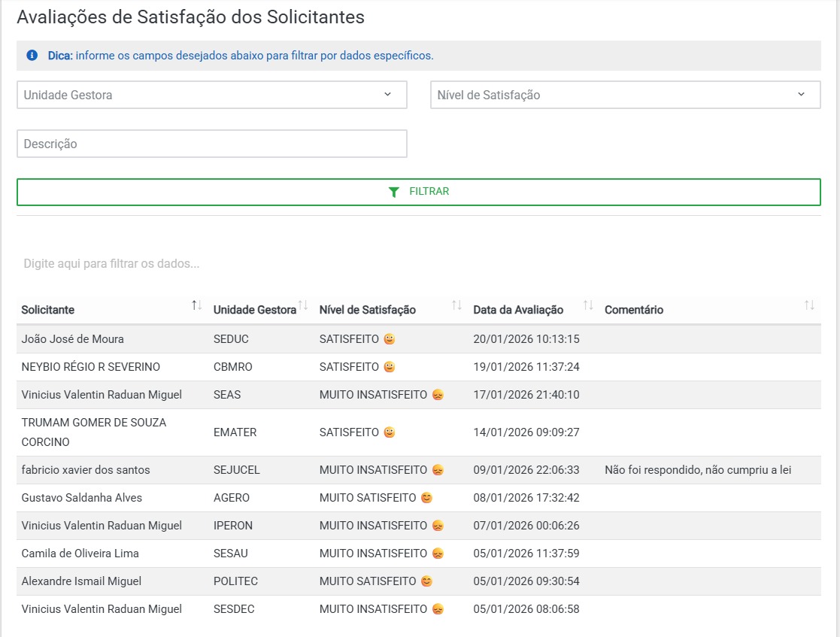Sort table by Nível de Satisfação arrows
Screen dimensions: 840x637
(456, 305)
